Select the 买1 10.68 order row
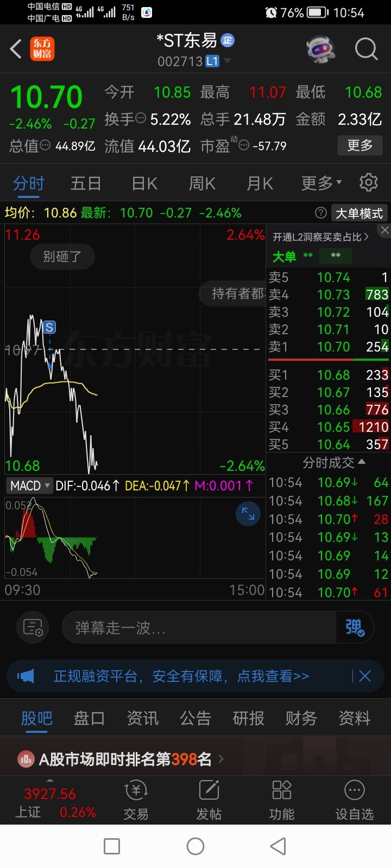391x868 pixels. tap(328, 375)
